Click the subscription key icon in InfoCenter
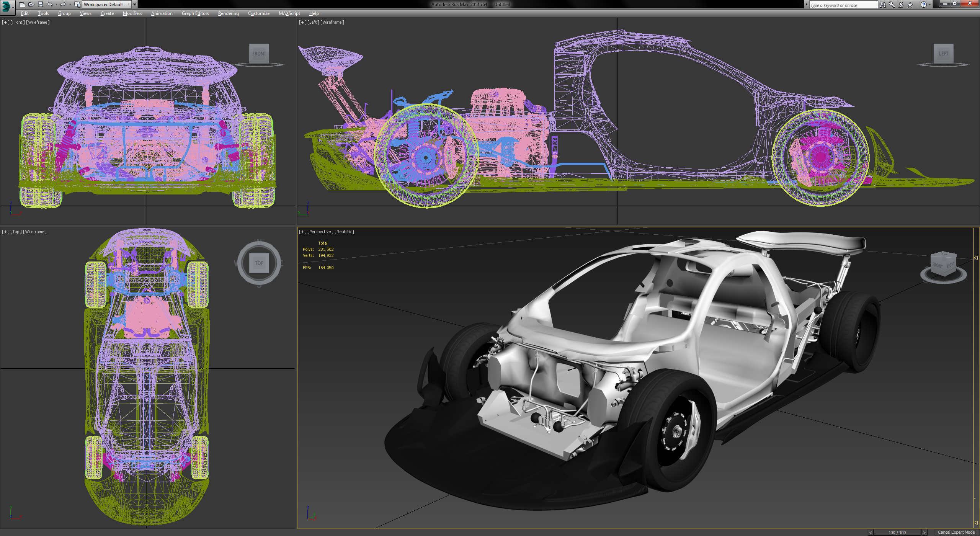The height and width of the screenshot is (536, 980). pyautogui.click(x=892, y=5)
